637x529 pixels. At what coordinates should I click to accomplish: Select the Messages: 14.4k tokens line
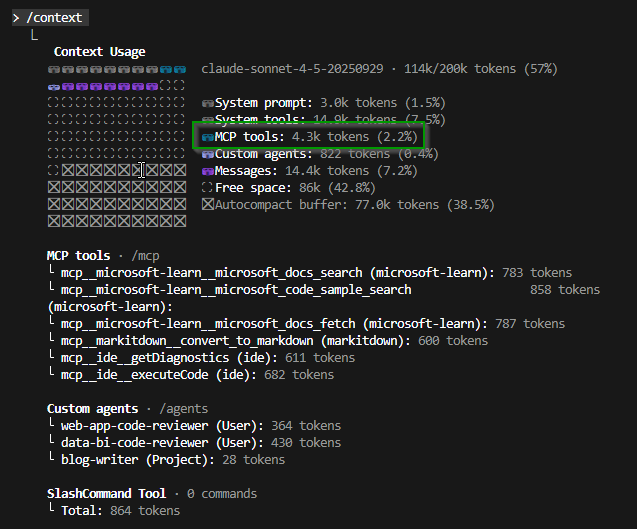click(310, 171)
